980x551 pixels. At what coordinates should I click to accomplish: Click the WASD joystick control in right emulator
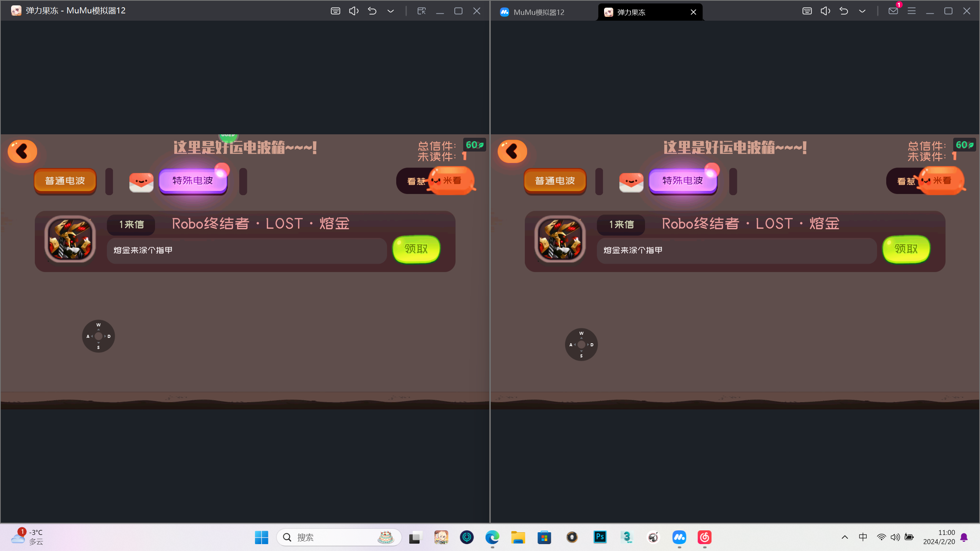[x=581, y=344]
